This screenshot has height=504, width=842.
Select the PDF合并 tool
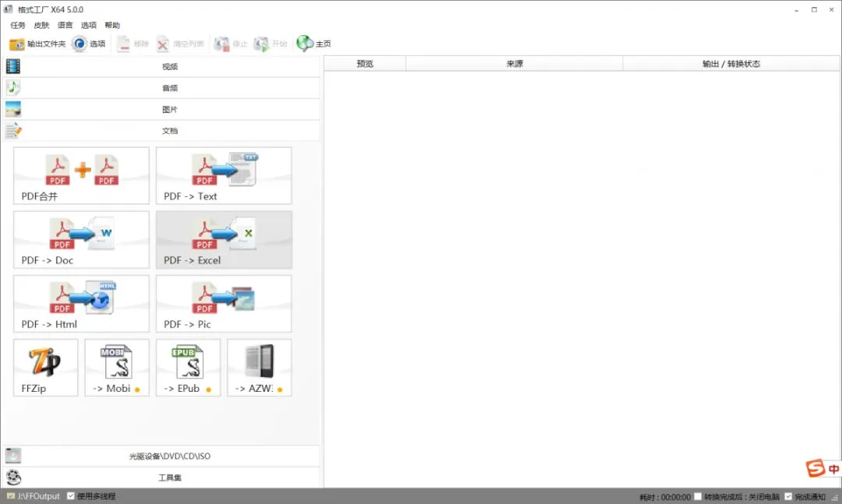point(82,176)
